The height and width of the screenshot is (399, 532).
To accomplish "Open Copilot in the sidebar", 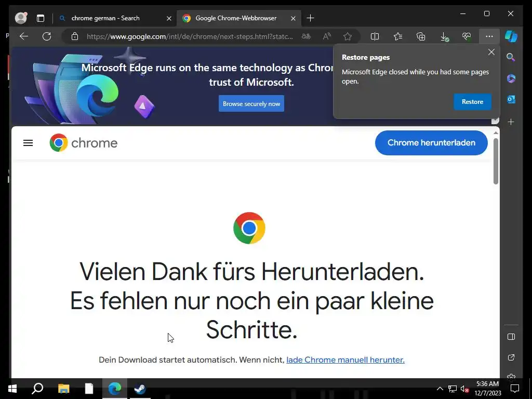I will point(511,36).
